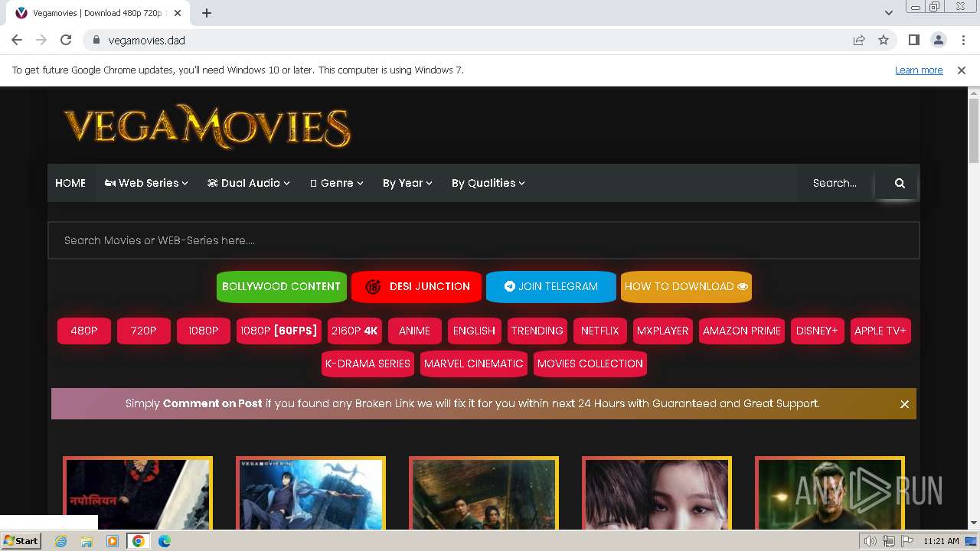Open Windows Explorer from the taskbar

coord(87,541)
